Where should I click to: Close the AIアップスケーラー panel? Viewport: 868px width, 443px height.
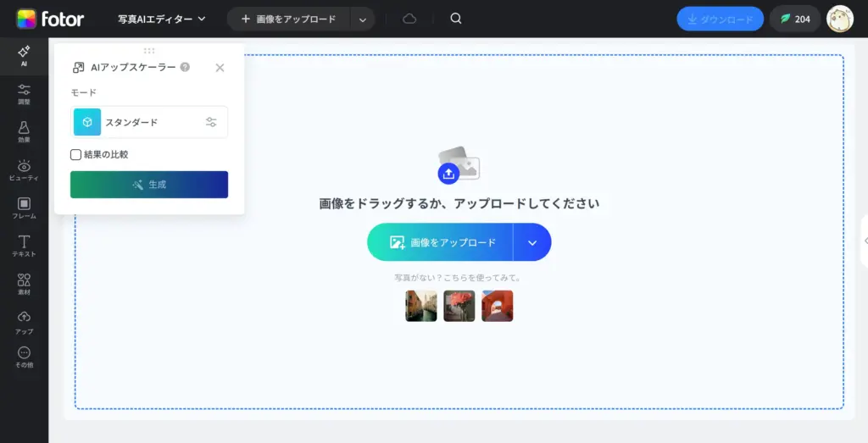click(220, 68)
